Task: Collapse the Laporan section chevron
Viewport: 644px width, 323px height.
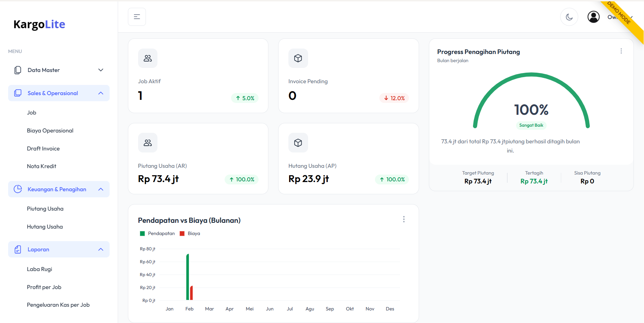Action: click(101, 249)
